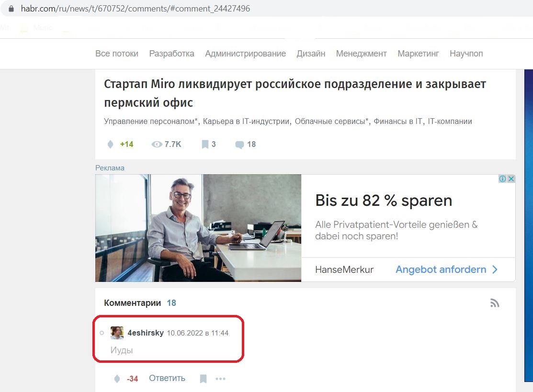Open the 4eshirsky user profile
The height and width of the screenshot is (392, 533).
(x=146, y=333)
